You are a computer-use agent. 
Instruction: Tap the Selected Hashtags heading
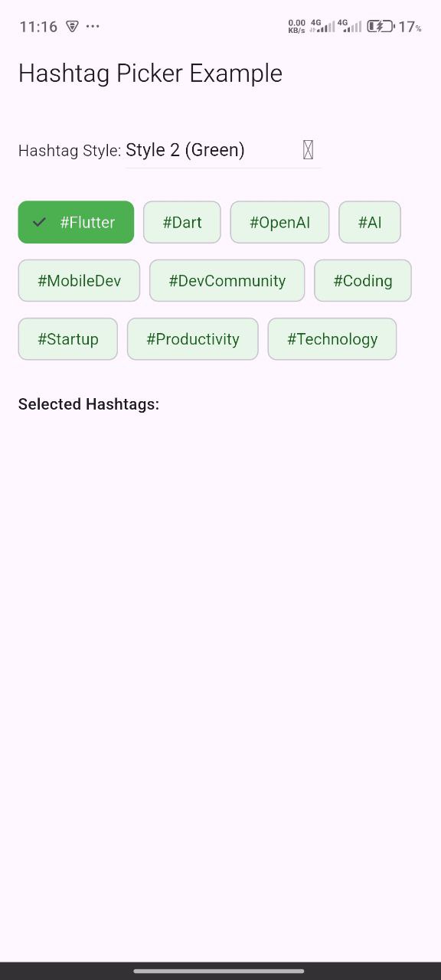[88, 403]
